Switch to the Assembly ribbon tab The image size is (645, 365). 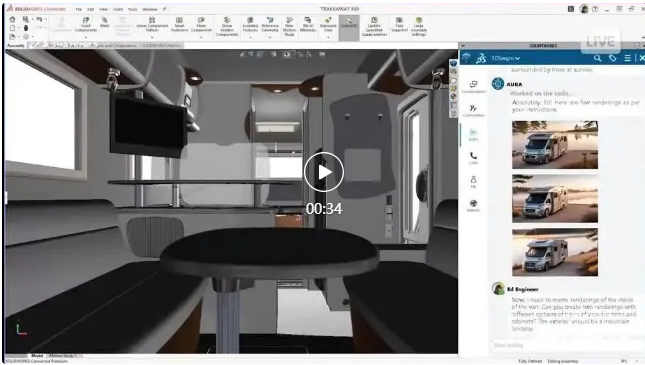point(16,46)
